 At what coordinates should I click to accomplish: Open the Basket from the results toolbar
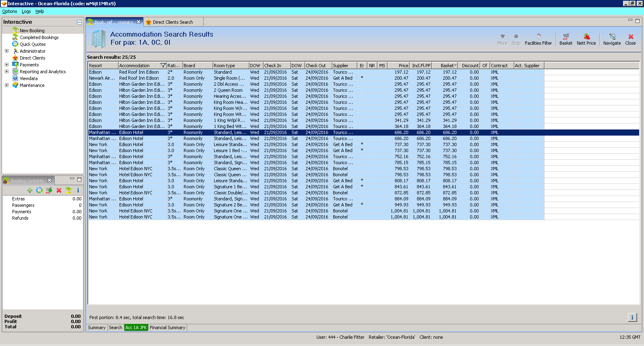tap(566, 39)
